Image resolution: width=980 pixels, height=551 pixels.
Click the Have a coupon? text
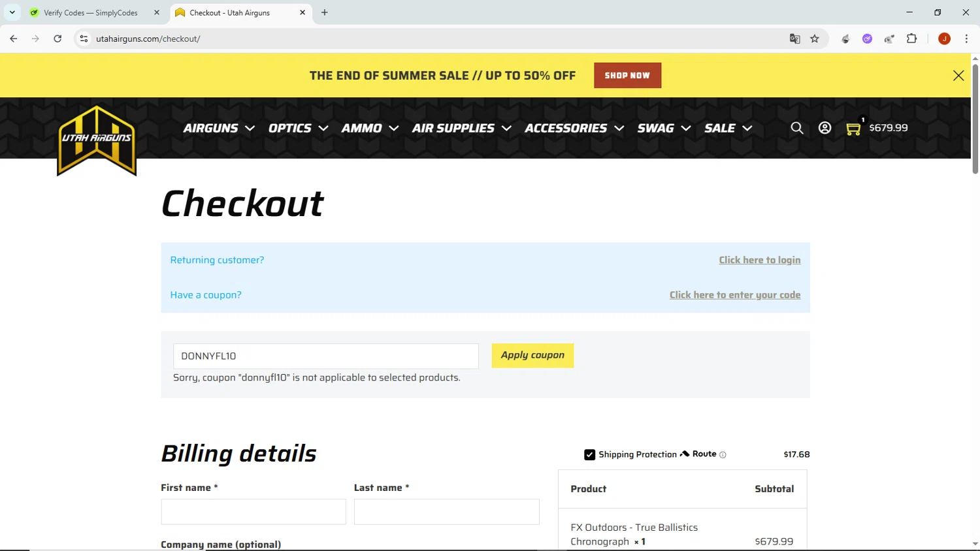tap(206, 295)
